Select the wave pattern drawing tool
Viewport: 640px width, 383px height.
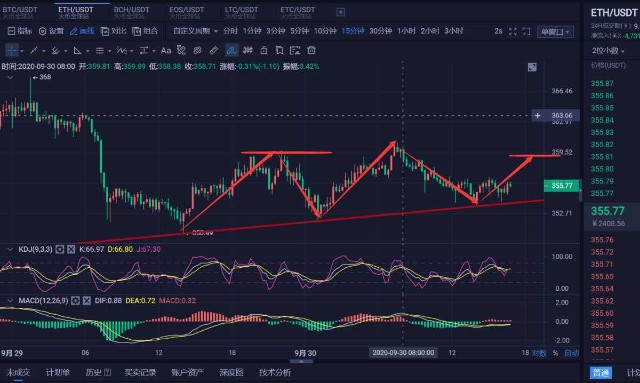121,51
